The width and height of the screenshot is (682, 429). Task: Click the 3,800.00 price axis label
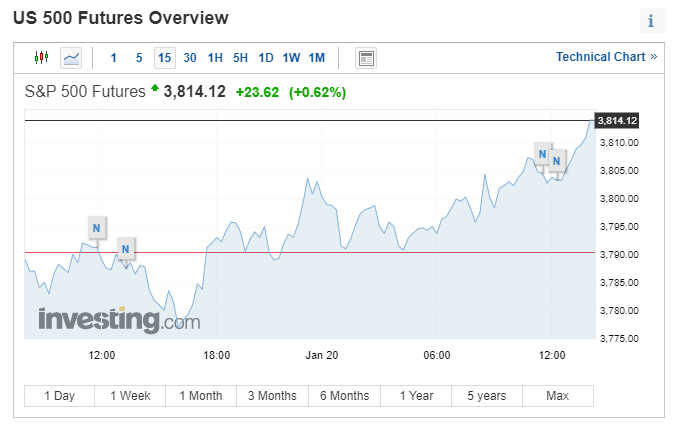(x=619, y=199)
